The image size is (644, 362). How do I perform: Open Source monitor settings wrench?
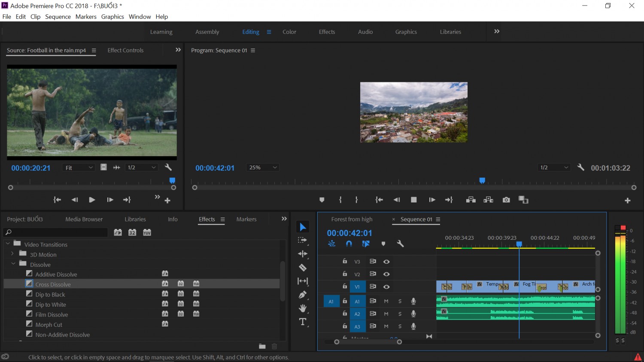click(x=168, y=167)
